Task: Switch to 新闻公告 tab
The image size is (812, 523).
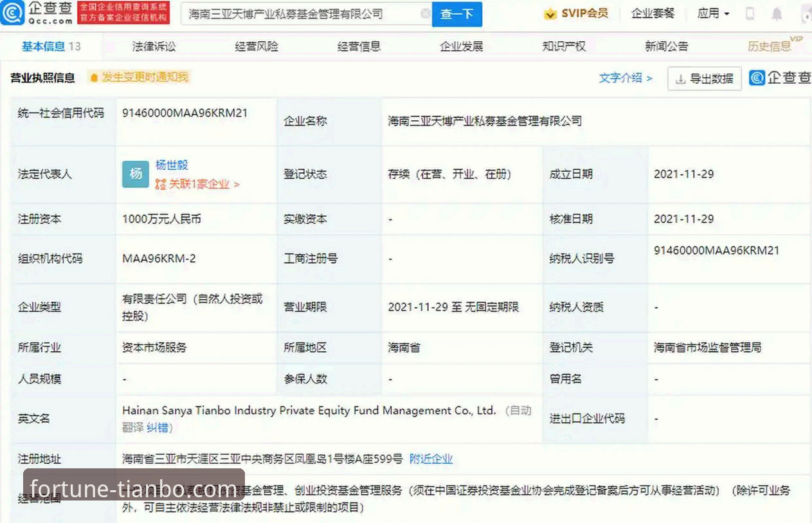Action: click(x=667, y=46)
